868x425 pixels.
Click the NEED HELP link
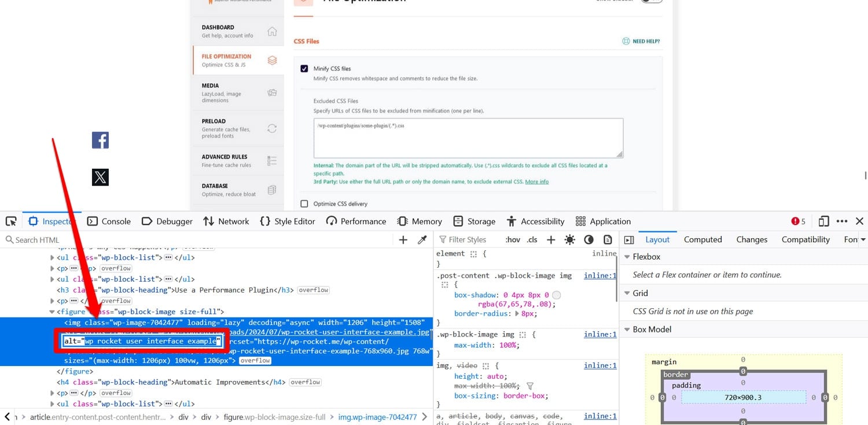tap(641, 41)
